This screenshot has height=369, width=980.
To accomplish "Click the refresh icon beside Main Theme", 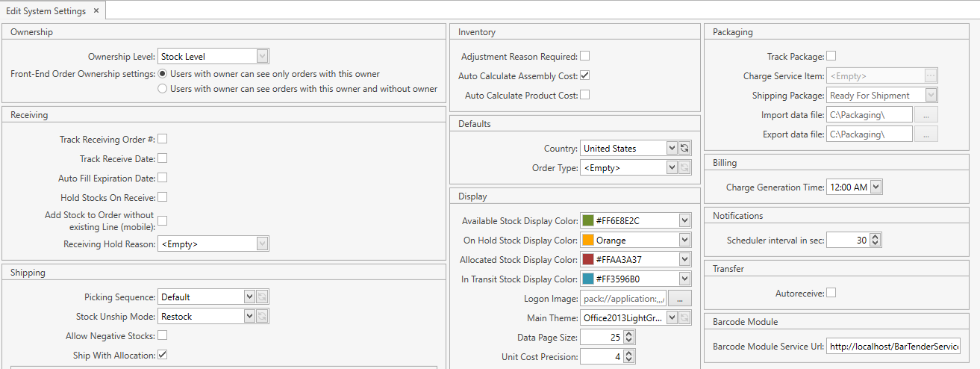I will [684, 317].
